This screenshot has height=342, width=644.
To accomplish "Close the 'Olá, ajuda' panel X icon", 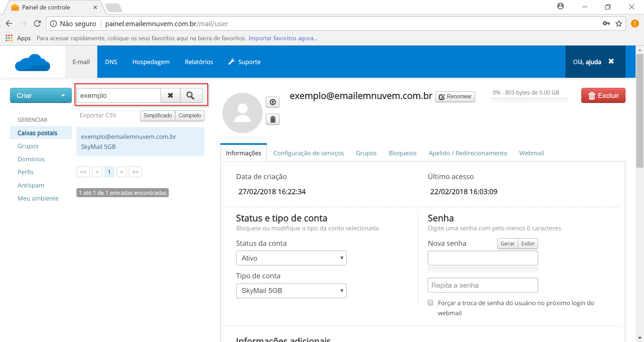I will 611,61.
